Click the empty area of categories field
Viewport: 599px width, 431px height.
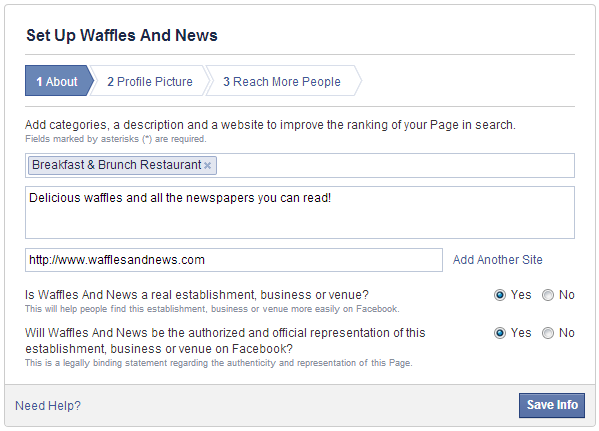click(x=395, y=165)
